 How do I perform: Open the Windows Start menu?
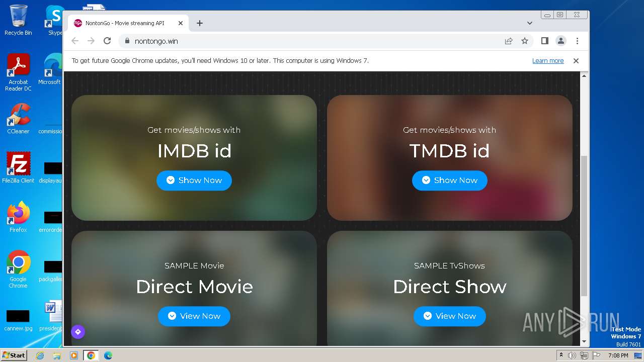pos(14,355)
